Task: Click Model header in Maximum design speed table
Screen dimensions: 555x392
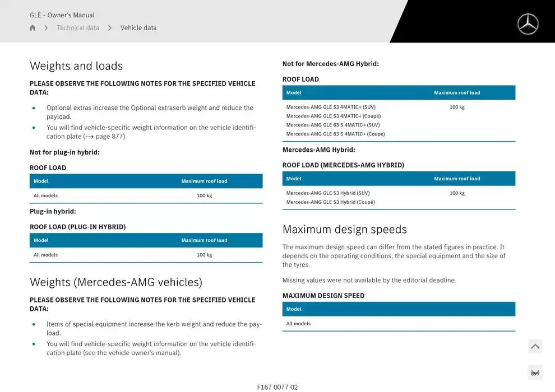Action: 294,309
